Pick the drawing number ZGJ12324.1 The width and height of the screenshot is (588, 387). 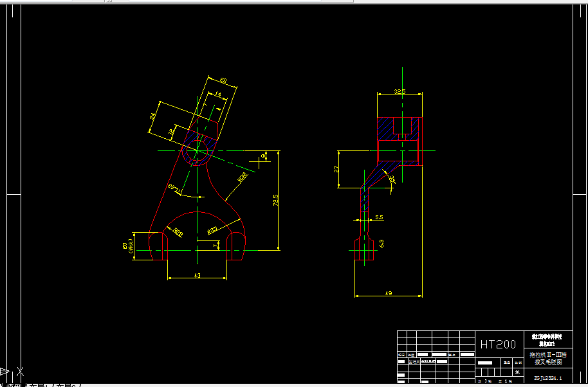click(548, 379)
